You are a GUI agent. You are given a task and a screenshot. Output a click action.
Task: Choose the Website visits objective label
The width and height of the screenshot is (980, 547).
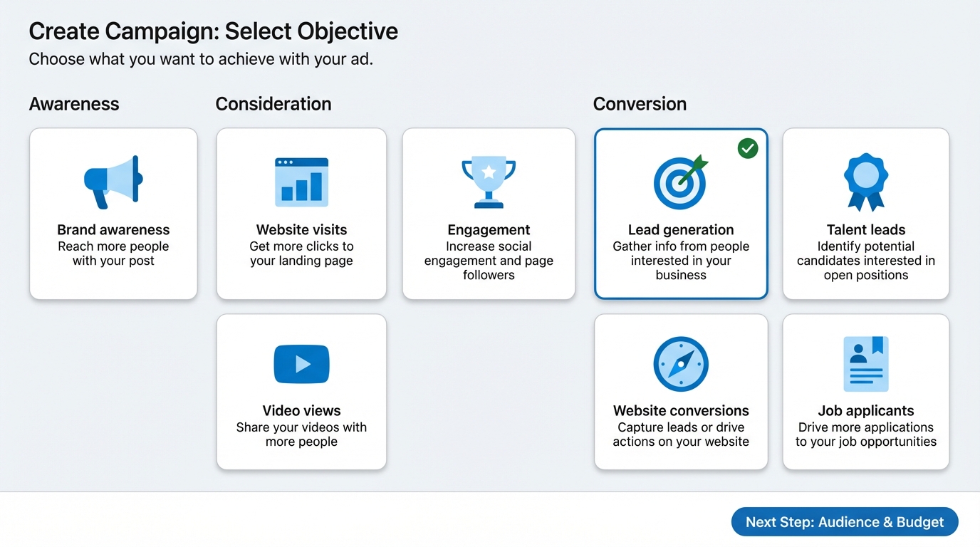pos(301,230)
